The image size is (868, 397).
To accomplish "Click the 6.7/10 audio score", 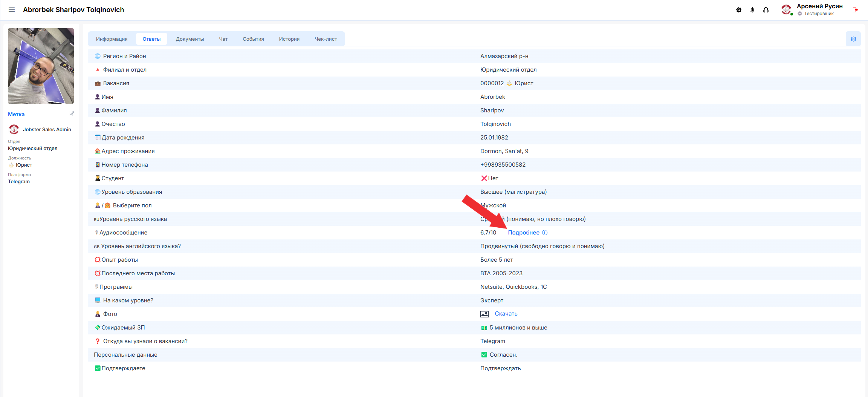I will [488, 233].
